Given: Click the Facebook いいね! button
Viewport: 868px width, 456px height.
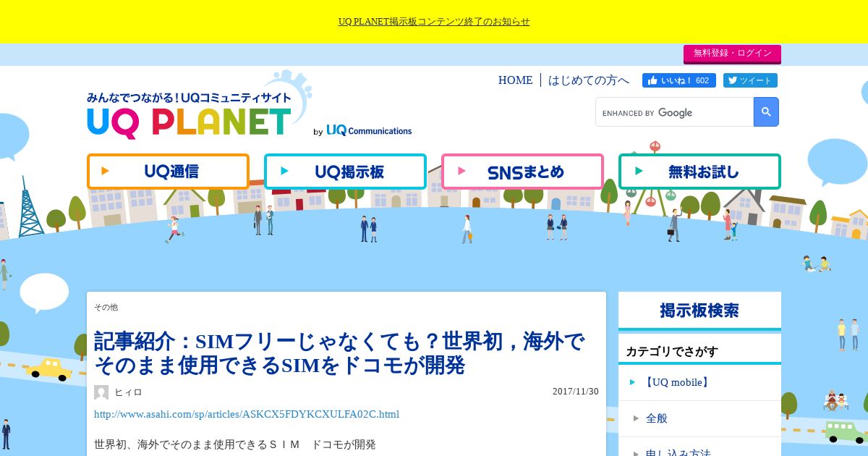Looking at the screenshot, I should tap(679, 80).
